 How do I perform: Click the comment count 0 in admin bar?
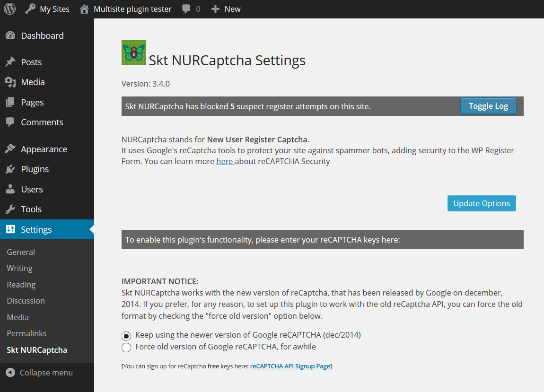coord(198,9)
